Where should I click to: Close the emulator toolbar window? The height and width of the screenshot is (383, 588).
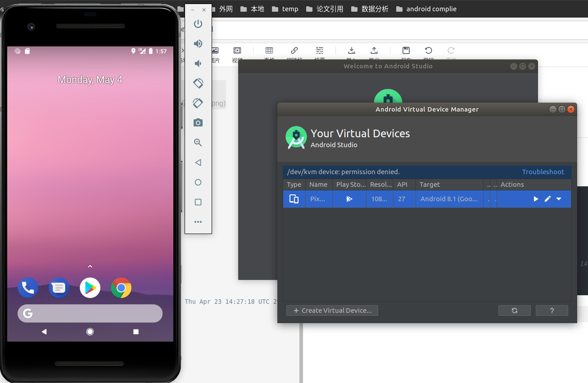(204, 10)
